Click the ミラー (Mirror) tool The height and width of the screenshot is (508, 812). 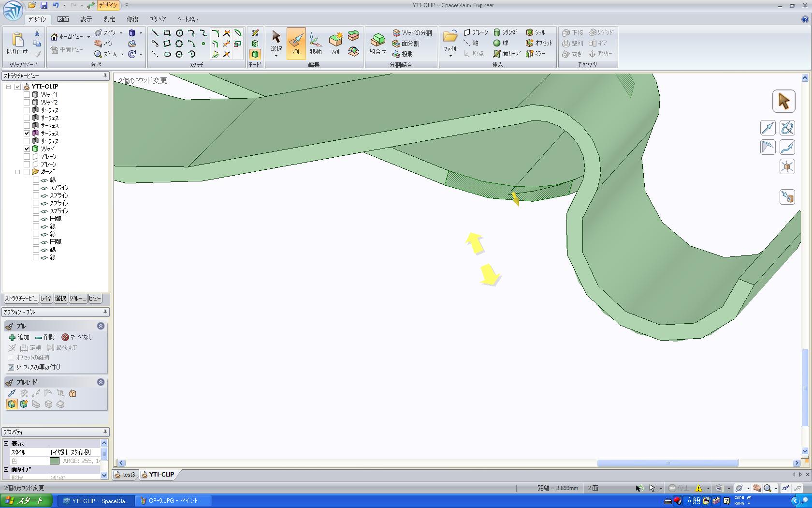(x=536, y=54)
